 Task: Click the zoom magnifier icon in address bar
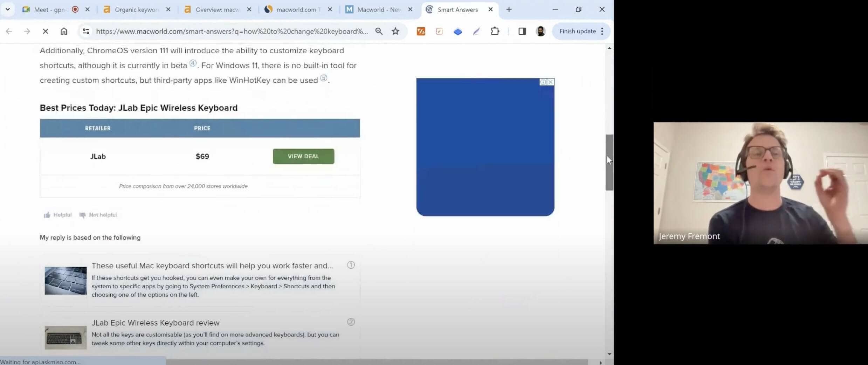point(379,31)
